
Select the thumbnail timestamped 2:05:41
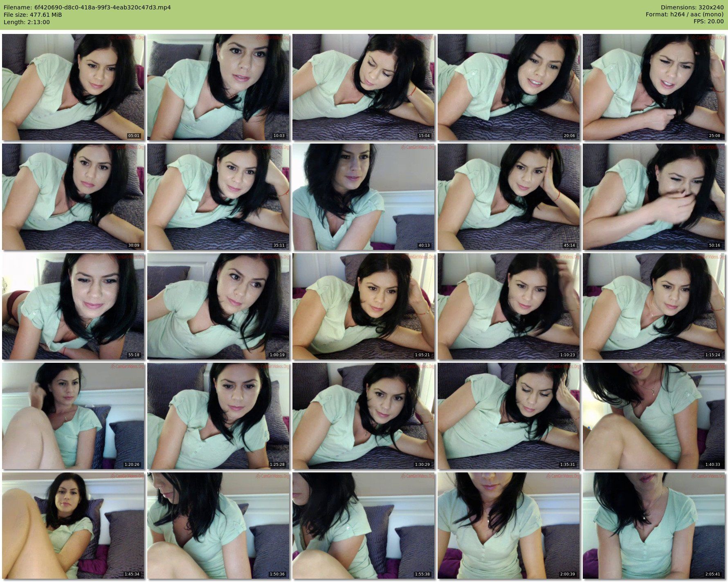[x=654, y=526]
